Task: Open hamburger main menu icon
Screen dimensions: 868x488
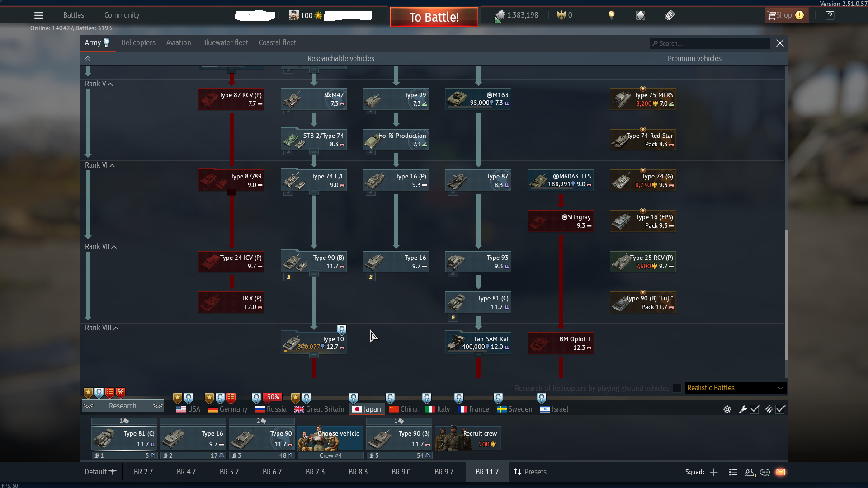Action: point(39,15)
